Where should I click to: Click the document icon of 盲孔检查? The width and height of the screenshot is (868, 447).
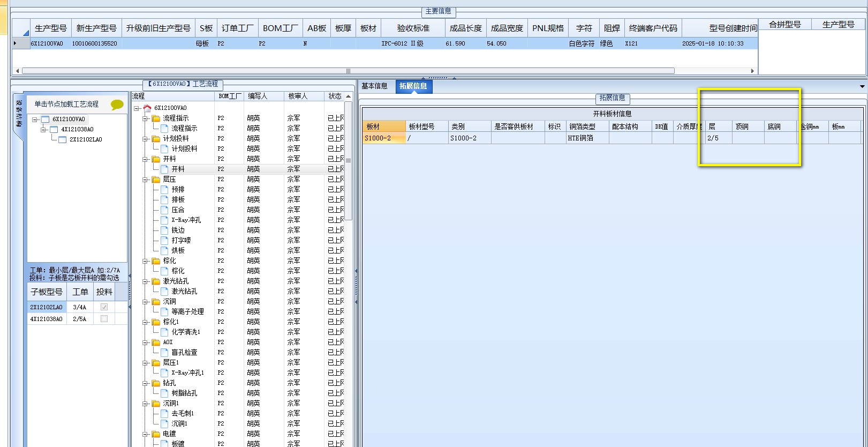(x=164, y=352)
